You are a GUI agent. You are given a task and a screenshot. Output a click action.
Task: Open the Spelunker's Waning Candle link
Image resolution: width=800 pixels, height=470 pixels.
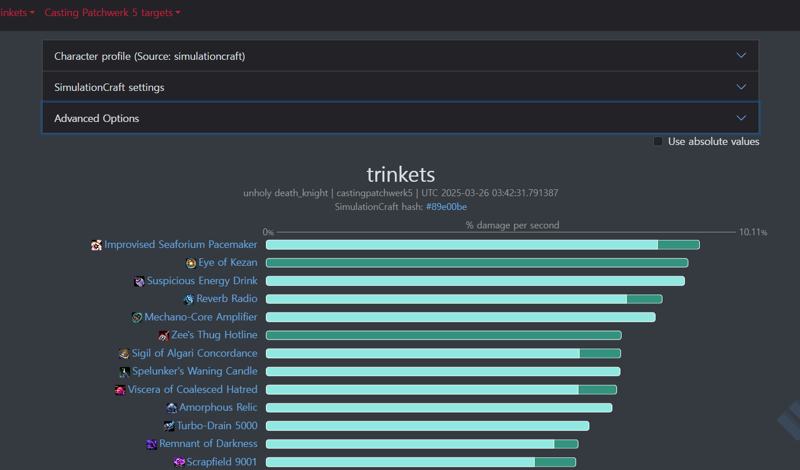point(195,371)
